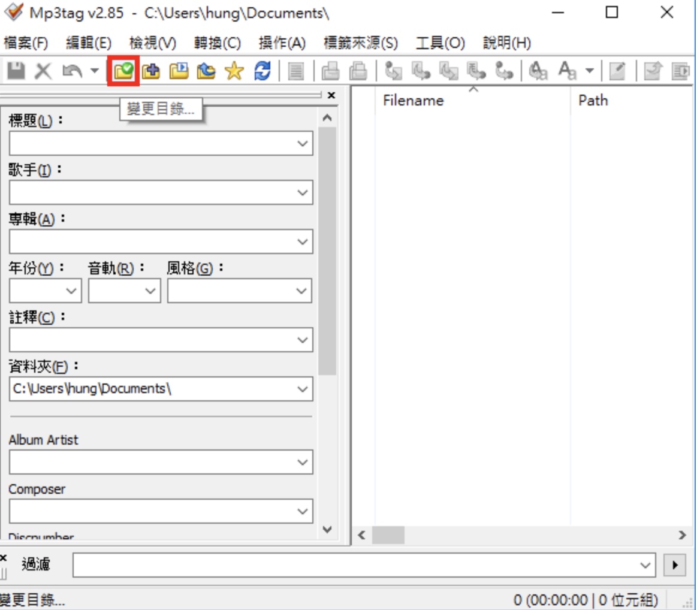Click the first printer-like export icon
700x610 pixels.
coord(331,71)
